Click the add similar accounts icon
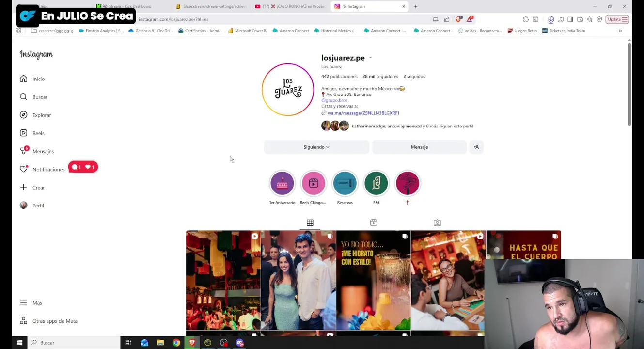This screenshot has height=349, width=644. click(476, 147)
